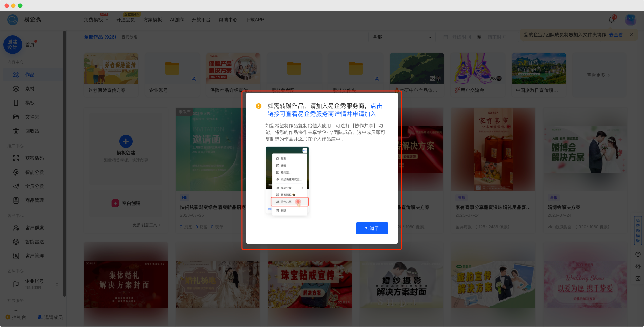Click the 去查看 link in notification

(x=616, y=35)
